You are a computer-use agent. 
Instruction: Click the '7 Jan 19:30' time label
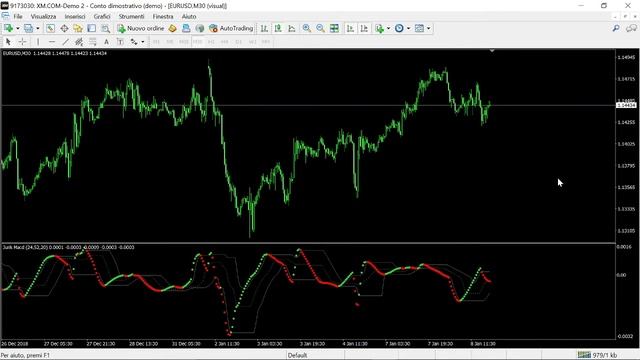[x=440, y=344]
